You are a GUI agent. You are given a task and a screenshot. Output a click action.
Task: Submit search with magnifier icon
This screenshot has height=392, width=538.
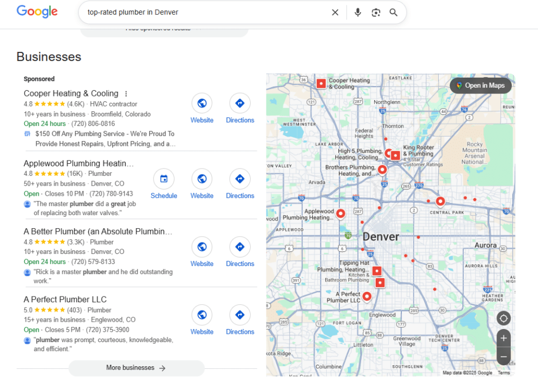click(x=393, y=13)
